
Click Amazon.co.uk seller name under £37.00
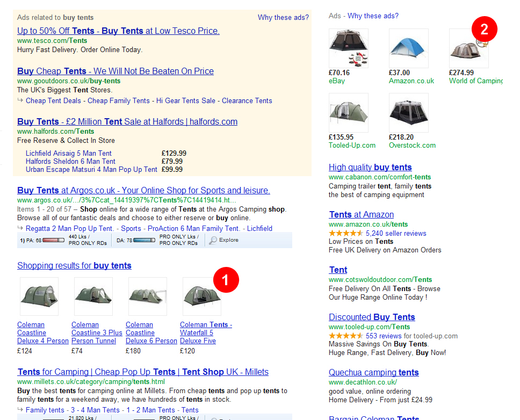coord(411,81)
